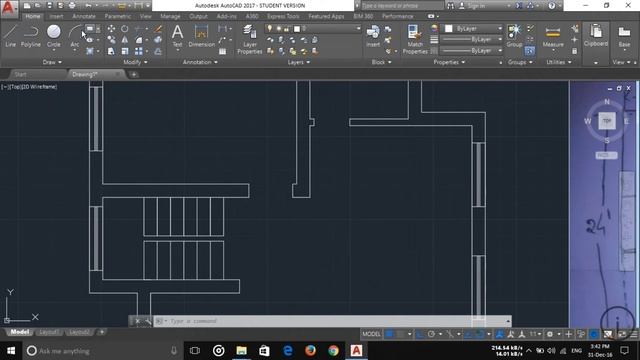Click the keyword search box
Viewport: 640px width, 360px height.
click(402, 6)
